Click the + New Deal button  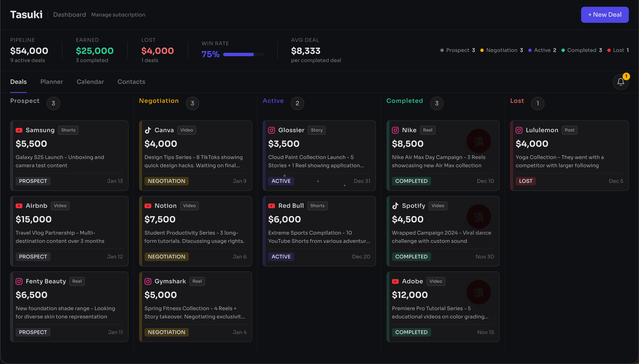[x=605, y=15]
